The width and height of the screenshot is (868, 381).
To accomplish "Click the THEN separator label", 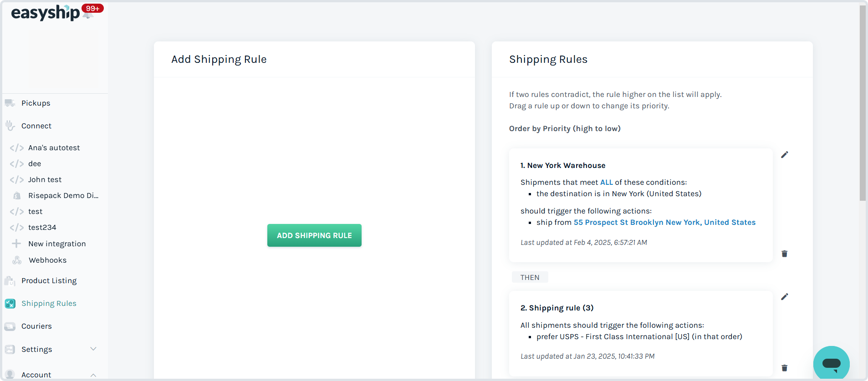I will point(530,277).
